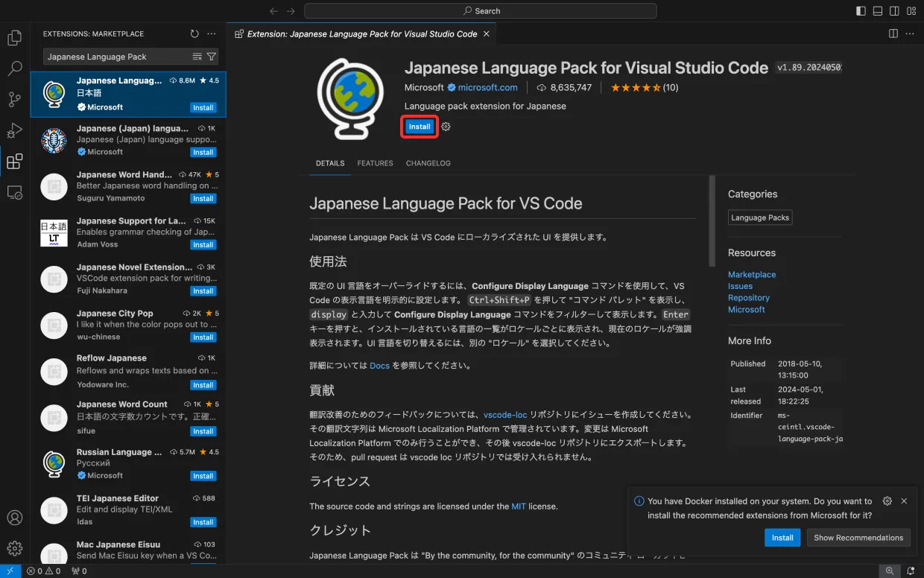Open the remote window indicator
Viewport: 924px width, 578px height.
coord(10,571)
